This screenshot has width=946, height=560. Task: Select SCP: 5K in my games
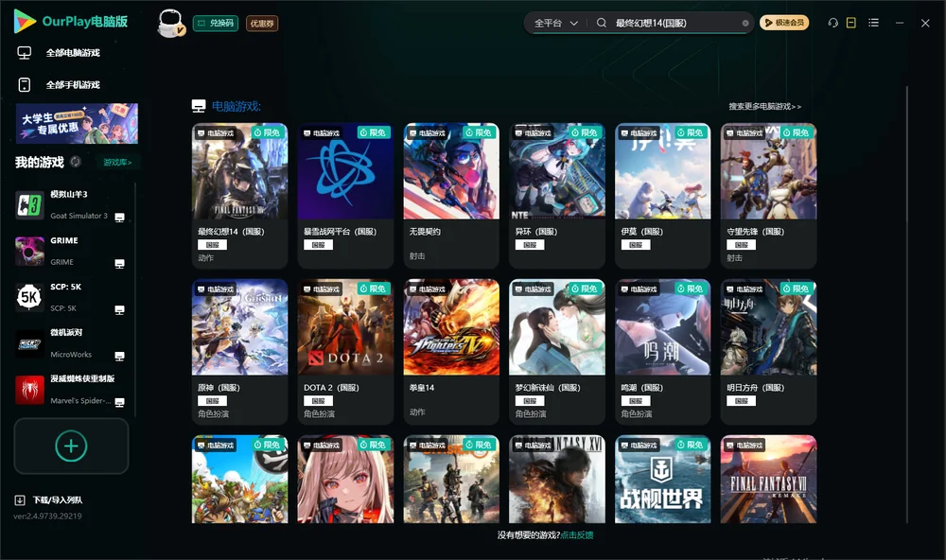[70, 297]
